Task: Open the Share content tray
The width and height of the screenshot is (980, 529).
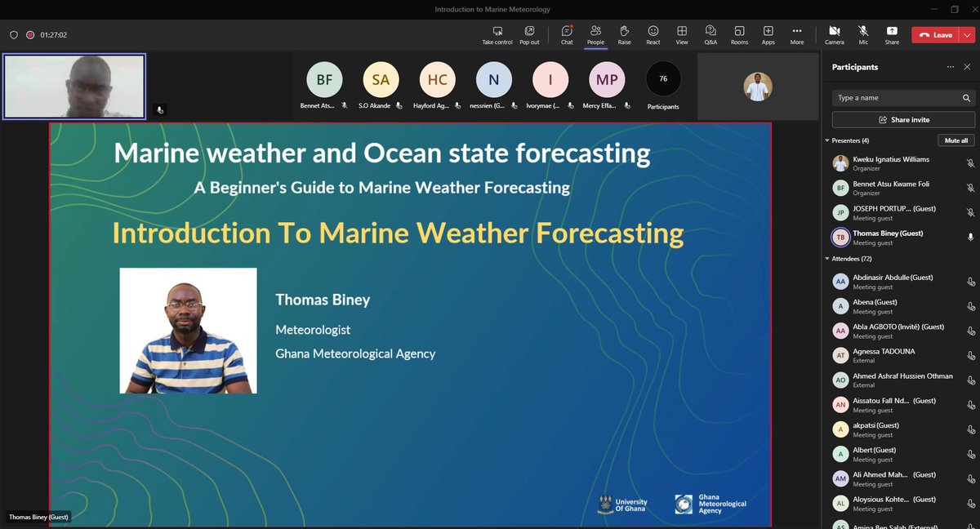Action: click(x=892, y=34)
